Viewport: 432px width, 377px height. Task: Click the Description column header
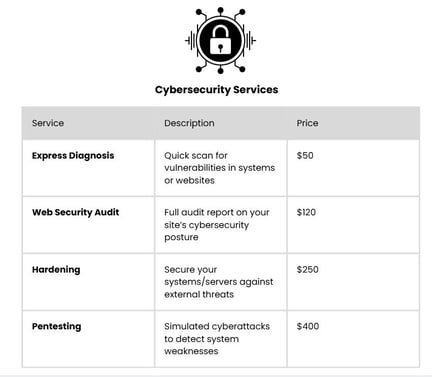coord(189,123)
